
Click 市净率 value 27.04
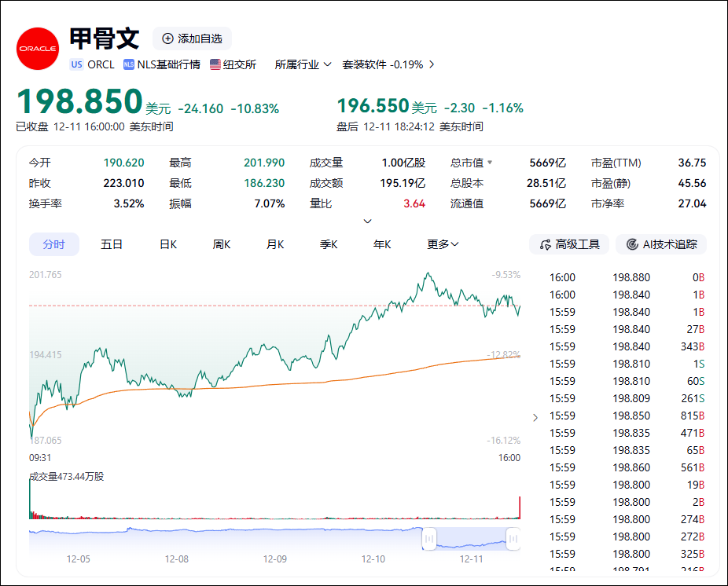pyautogui.click(x=693, y=203)
